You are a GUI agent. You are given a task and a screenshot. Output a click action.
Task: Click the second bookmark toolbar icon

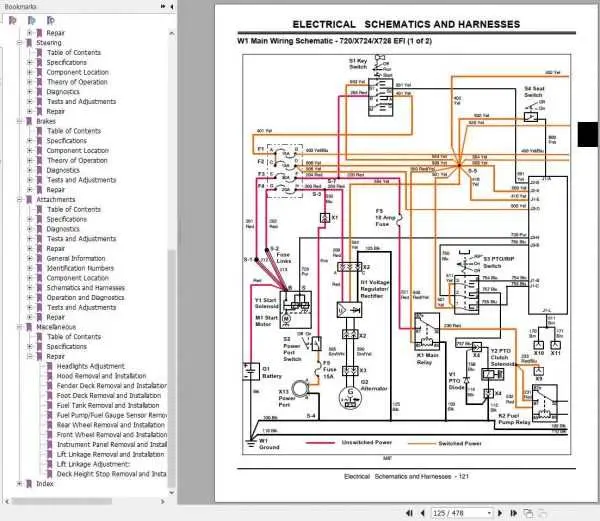click(32, 20)
